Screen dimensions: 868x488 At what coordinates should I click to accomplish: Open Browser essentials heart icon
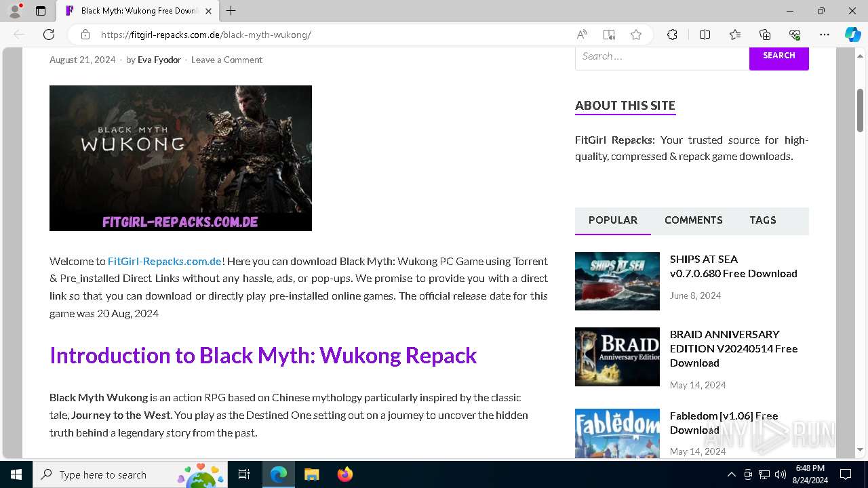tap(795, 35)
